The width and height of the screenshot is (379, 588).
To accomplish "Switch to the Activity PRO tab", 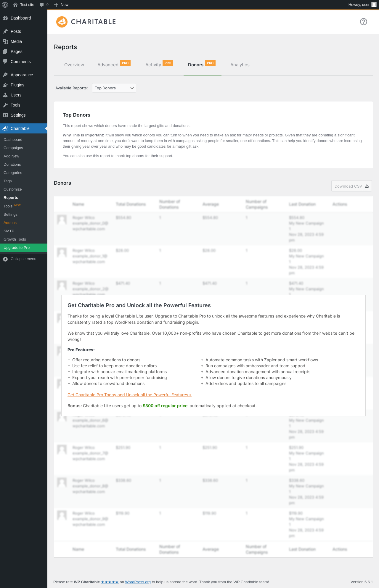I will 159,65.
